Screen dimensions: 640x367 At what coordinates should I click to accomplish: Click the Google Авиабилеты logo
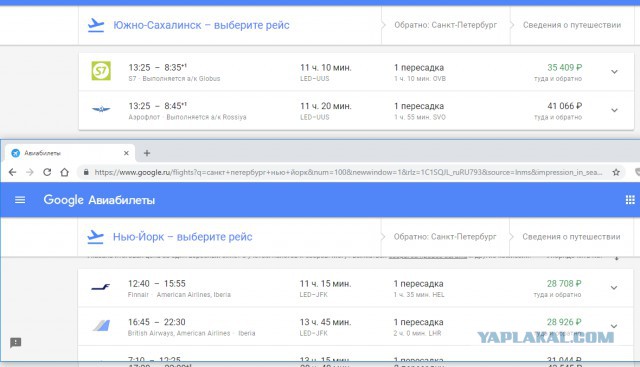coord(99,200)
